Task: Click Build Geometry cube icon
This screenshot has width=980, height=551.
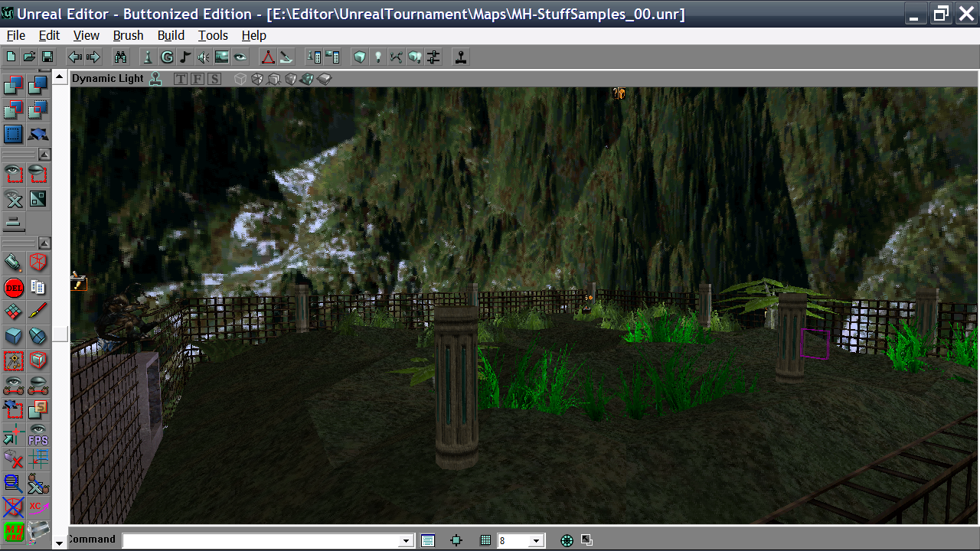Action: click(360, 57)
